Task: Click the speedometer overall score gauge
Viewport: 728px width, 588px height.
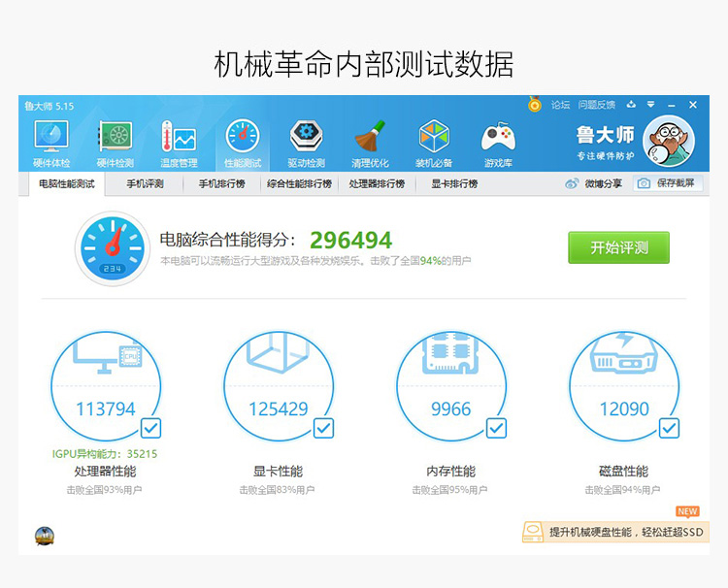Action: 113,248
